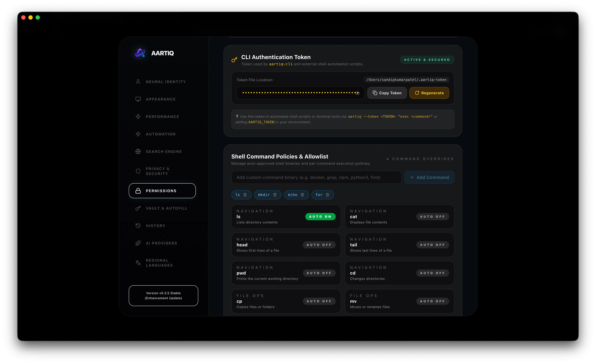Viewport: 596px width, 364px height.
Task: Enable auto approval for cat
Action: coord(433,216)
